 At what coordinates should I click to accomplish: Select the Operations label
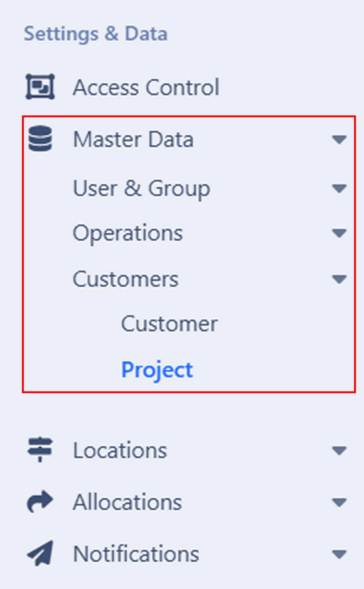128,232
